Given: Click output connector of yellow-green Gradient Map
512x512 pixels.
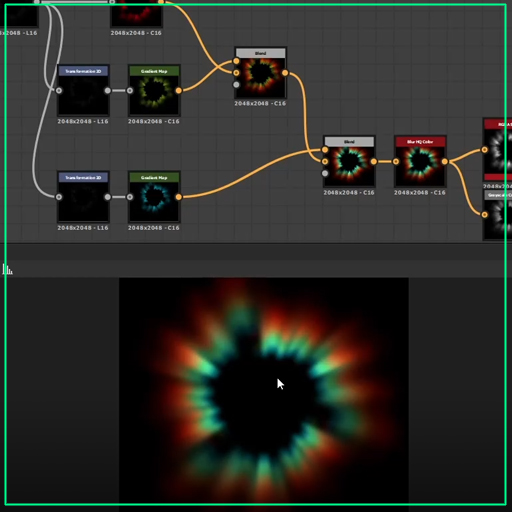Looking at the screenshot, I should click(179, 91).
